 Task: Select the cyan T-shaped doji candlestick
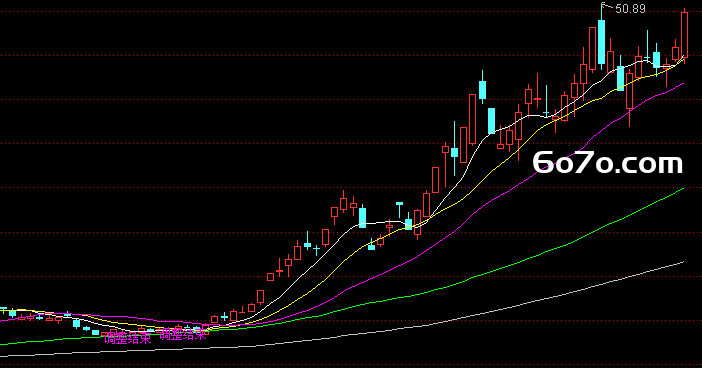(x=399, y=210)
